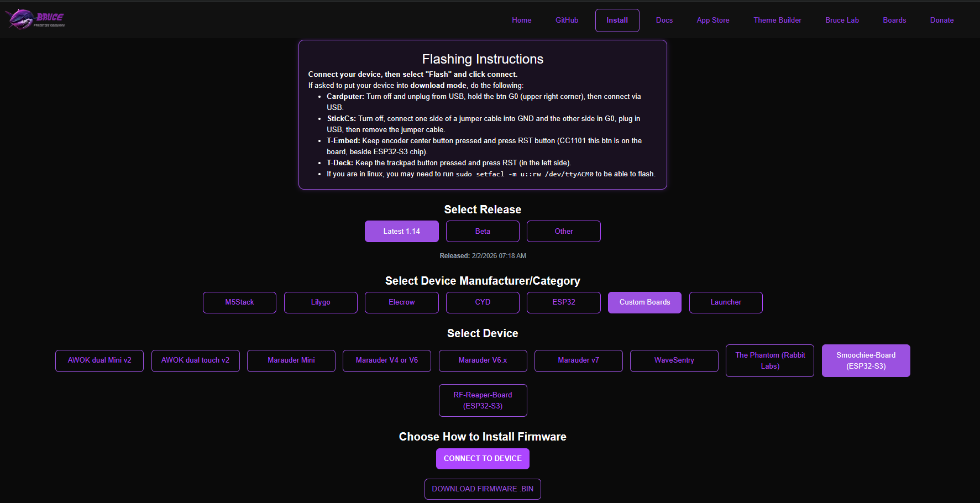Choose the Marauder v7 device
This screenshot has width=980, height=503.
578,360
